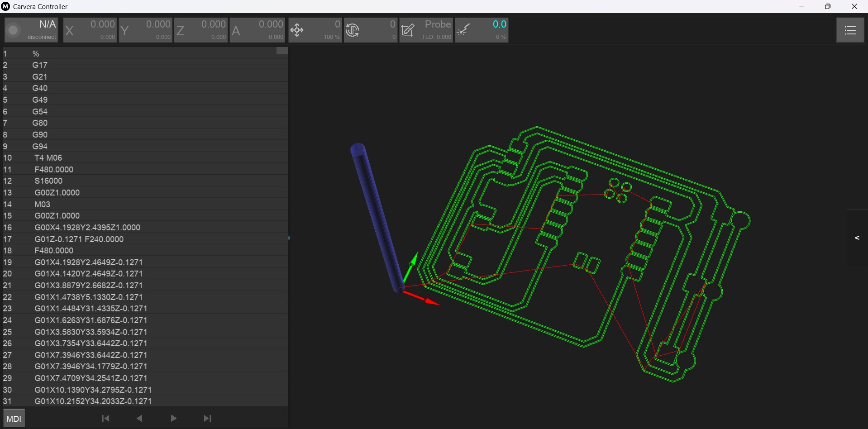Open the MDI command input
868x429 pixels.
tap(14, 419)
